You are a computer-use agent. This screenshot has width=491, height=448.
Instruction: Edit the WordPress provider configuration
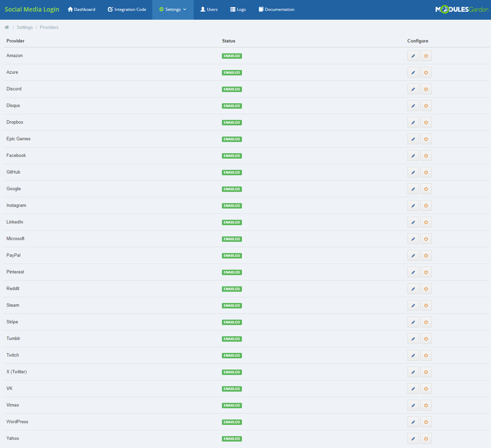tap(413, 422)
